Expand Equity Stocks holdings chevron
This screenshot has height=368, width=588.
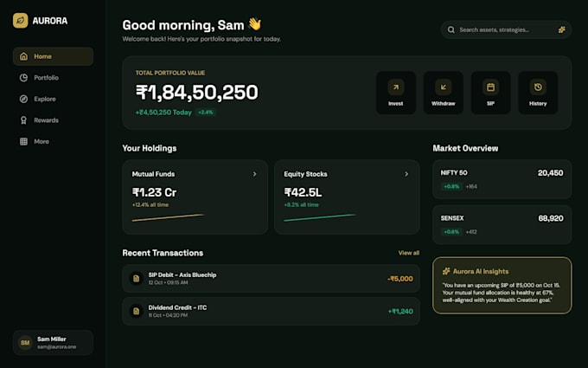point(406,174)
